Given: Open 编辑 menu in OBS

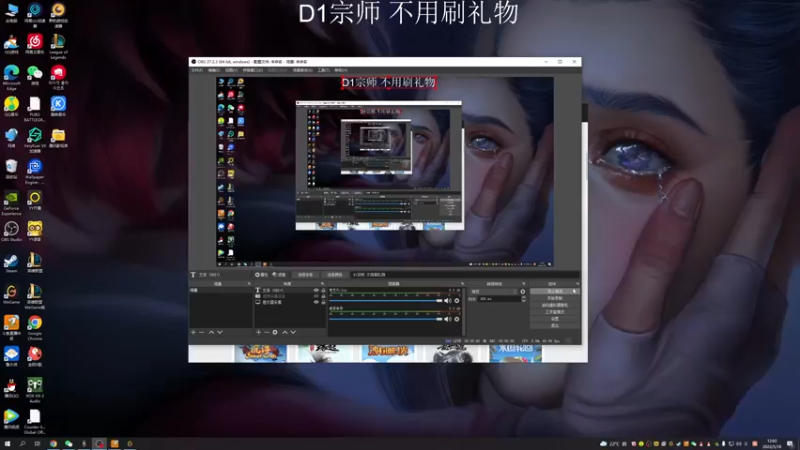Looking at the screenshot, I should coord(214,70).
